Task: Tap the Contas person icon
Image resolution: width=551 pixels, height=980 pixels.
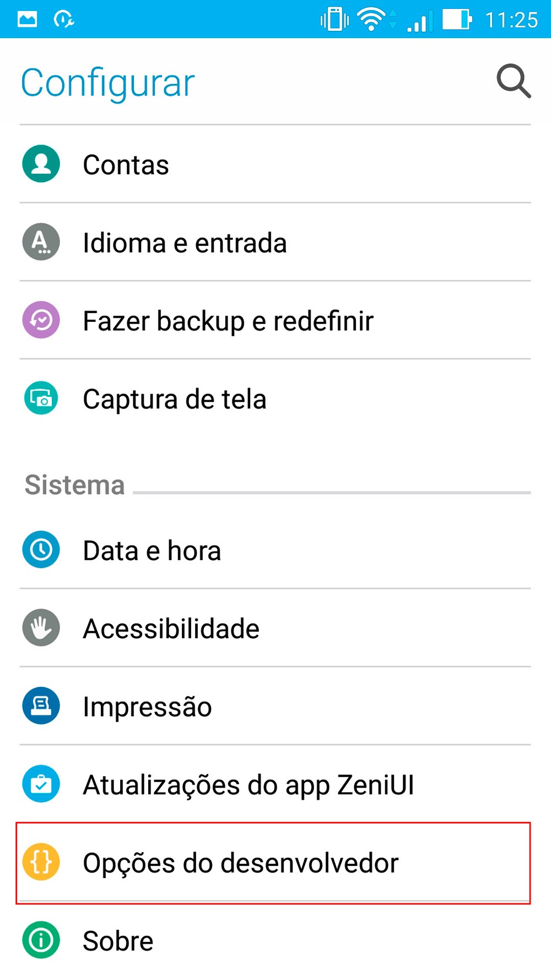Action: [x=41, y=164]
